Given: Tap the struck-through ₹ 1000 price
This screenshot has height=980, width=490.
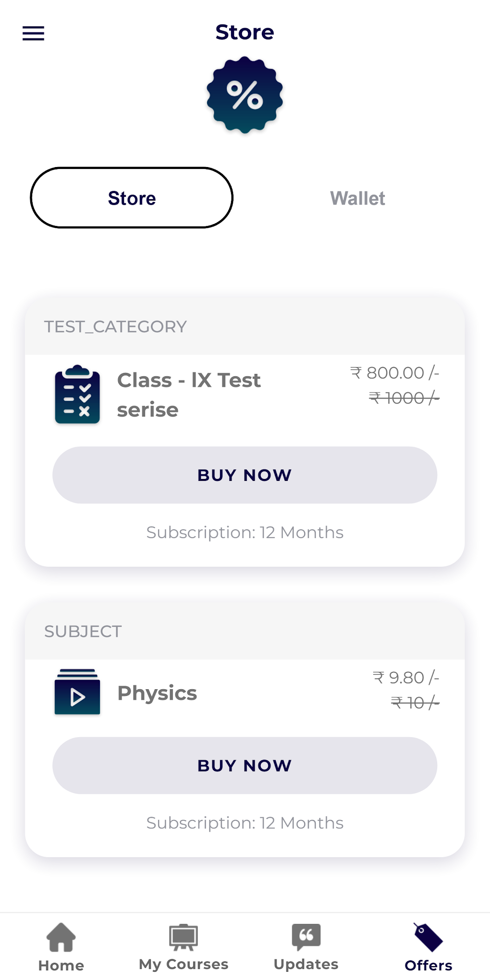Looking at the screenshot, I should click(404, 398).
